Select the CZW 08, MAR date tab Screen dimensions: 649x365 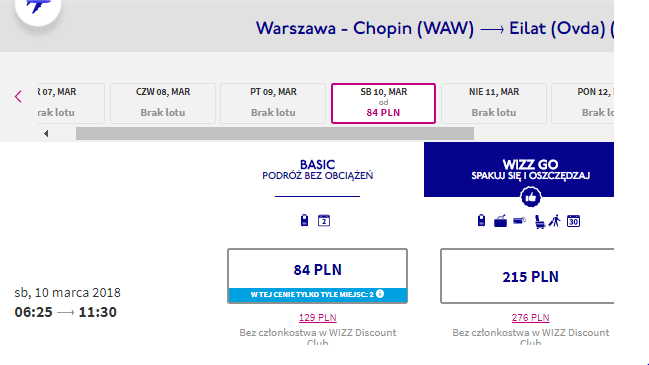(163, 103)
